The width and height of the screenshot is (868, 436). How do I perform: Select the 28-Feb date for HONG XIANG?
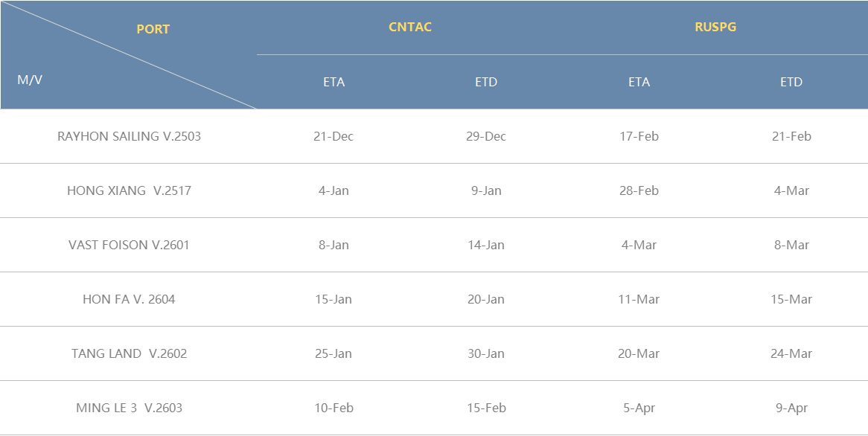coord(639,190)
